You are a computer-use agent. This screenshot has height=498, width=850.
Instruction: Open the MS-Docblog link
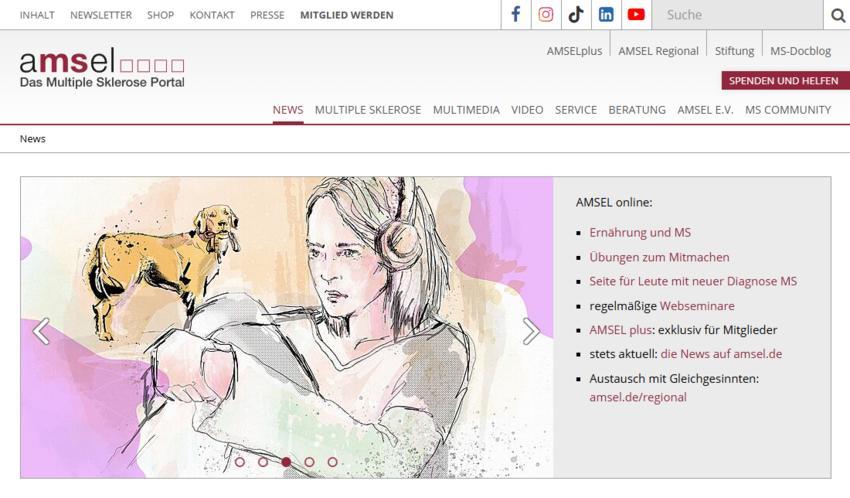800,51
